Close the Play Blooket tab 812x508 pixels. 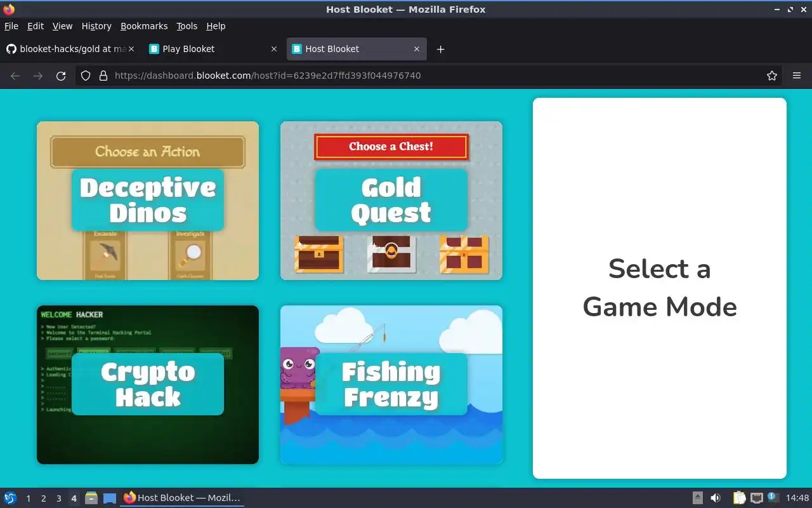click(274, 49)
